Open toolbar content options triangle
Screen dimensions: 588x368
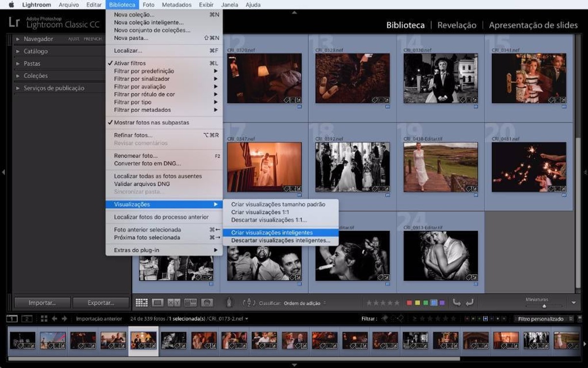point(574,303)
